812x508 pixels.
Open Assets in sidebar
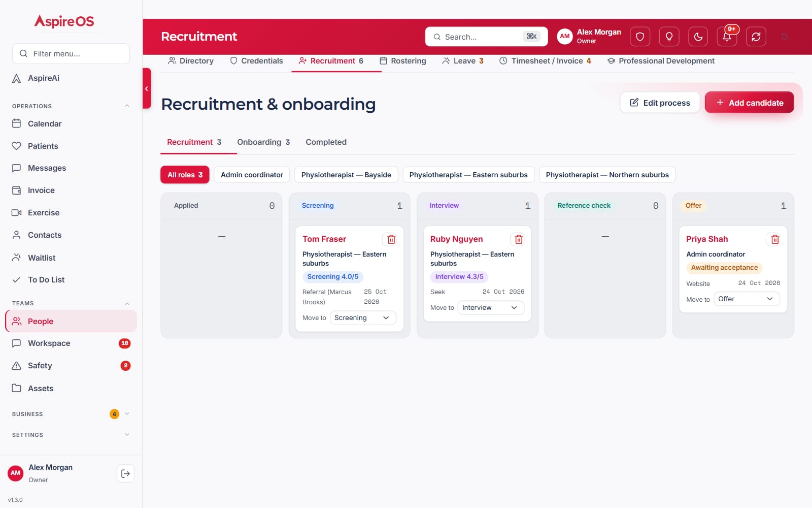pyautogui.click(x=71, y=388)
